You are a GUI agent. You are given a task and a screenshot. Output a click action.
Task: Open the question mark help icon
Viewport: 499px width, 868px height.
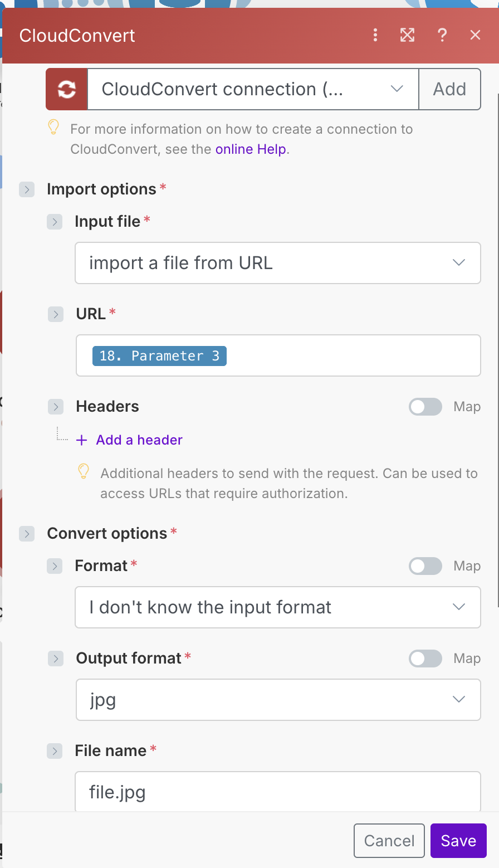coord(442,36)
